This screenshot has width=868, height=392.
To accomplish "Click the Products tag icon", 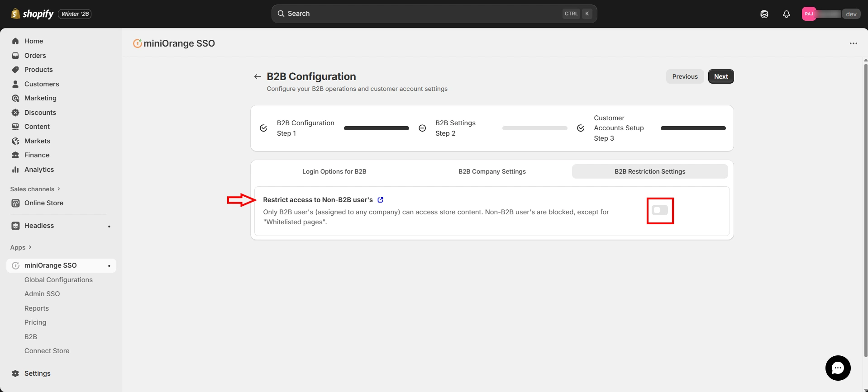I will point(15,70).
